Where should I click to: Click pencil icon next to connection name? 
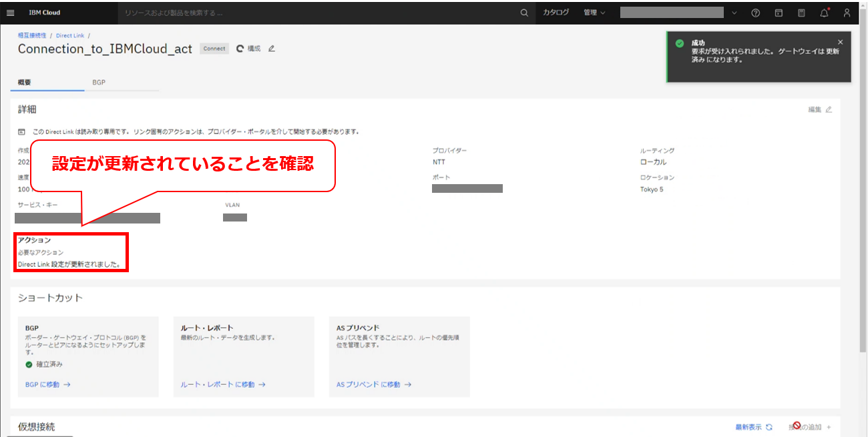point(271,49)
